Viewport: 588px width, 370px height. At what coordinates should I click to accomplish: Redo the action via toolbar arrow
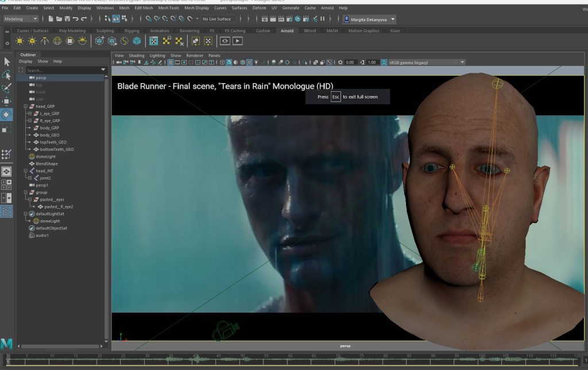[84, 19]
